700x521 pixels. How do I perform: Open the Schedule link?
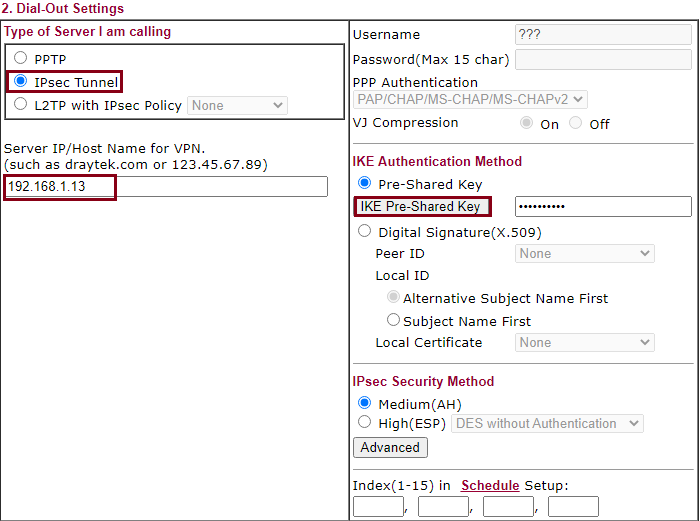tap(489, 486)
